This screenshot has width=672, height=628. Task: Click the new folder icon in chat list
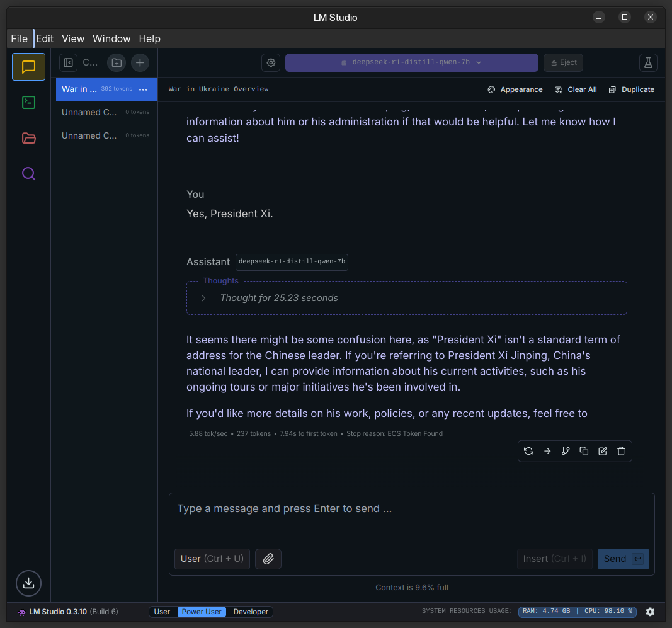[116, 62]
